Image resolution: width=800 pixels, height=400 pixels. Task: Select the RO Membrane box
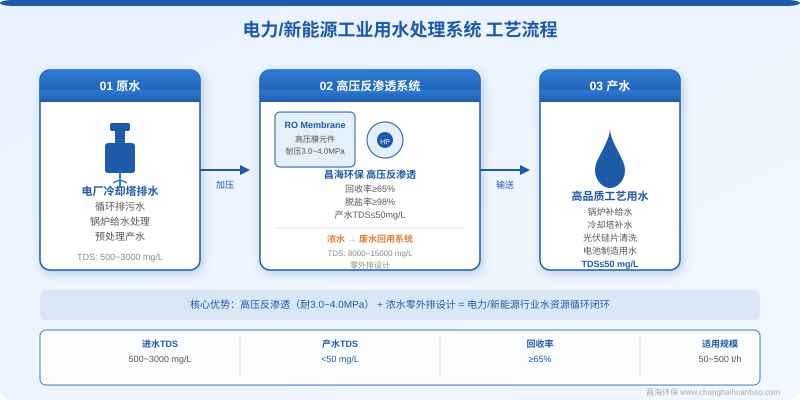click(x=315, y=139)
